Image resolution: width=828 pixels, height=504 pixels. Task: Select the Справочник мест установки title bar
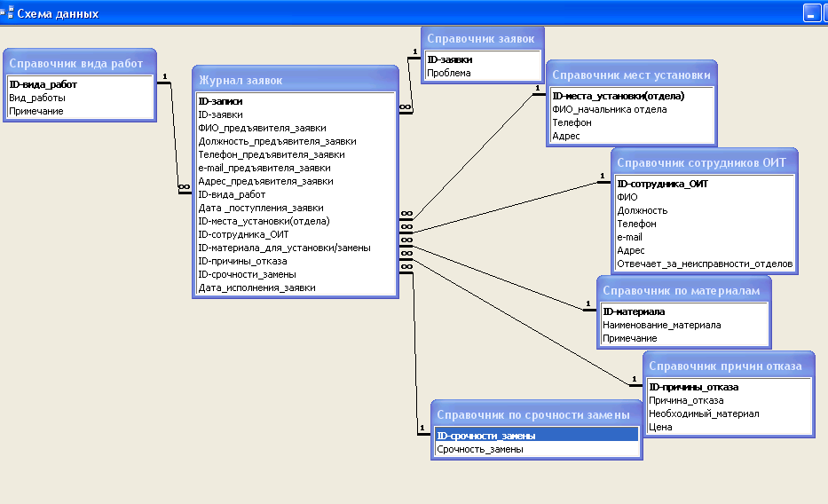coord(632,75)
